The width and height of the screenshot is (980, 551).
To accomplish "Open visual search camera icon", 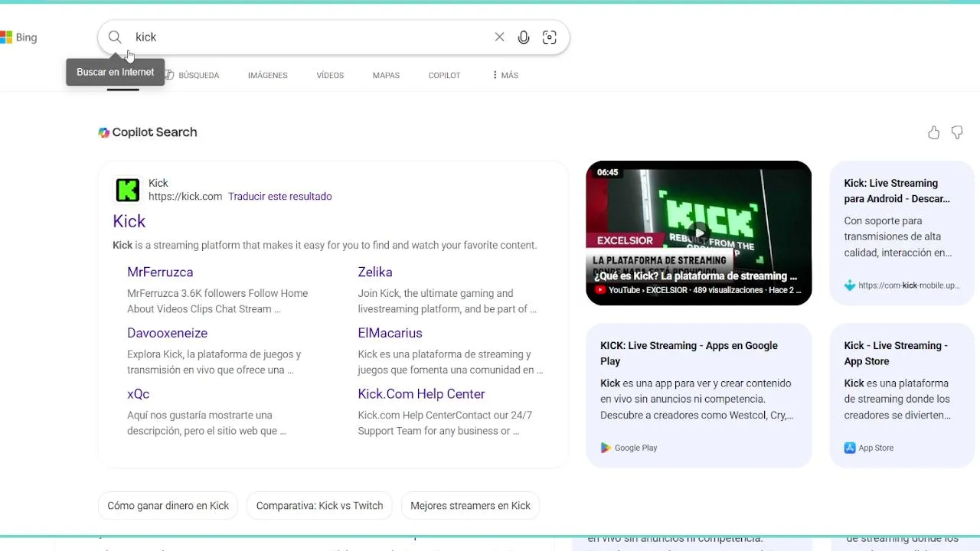I will (550, 37).
